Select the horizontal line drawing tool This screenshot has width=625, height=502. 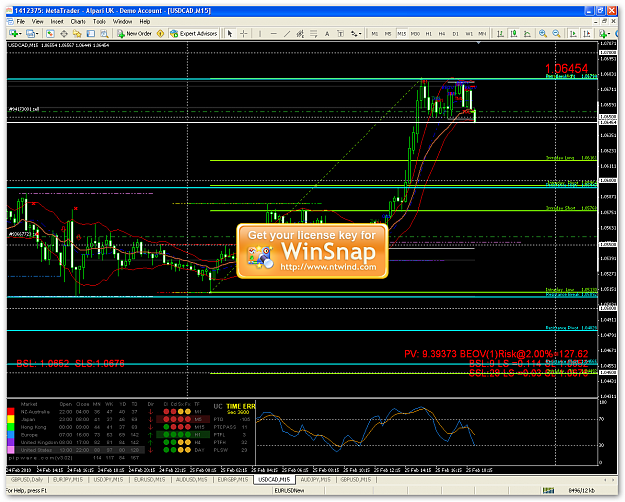pyautogui.click(x=273, y=34)
